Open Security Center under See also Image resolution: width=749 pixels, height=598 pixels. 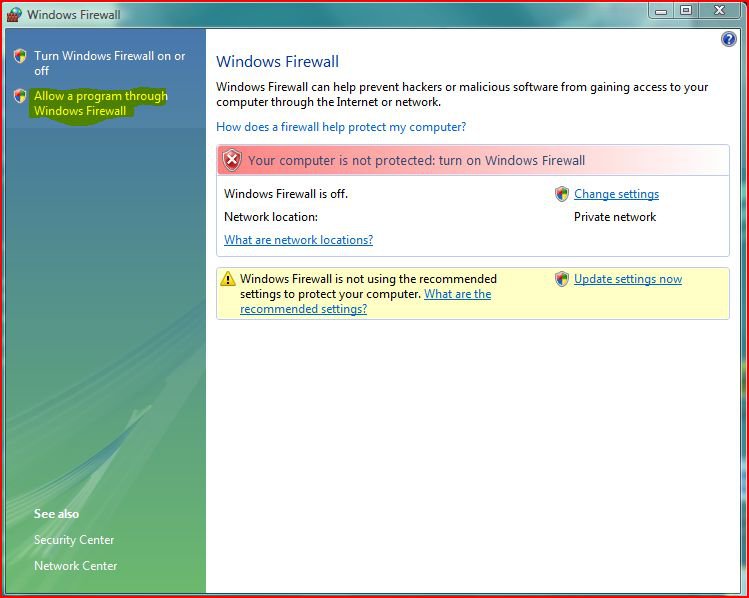click(74, 540)
